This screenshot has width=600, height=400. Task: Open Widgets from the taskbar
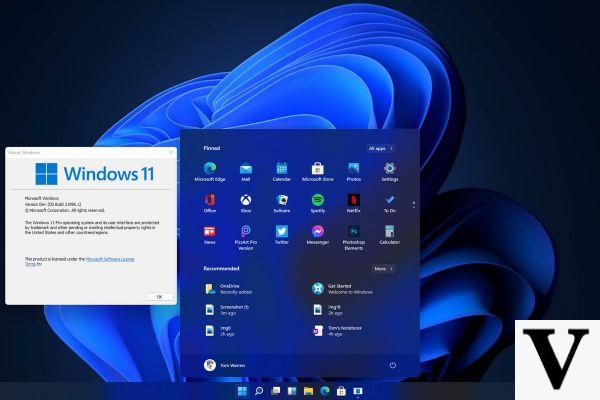point(292,391)
